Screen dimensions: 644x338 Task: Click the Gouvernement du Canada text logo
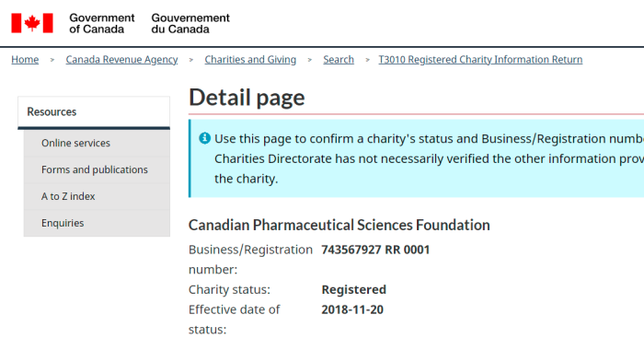[190, 23]
